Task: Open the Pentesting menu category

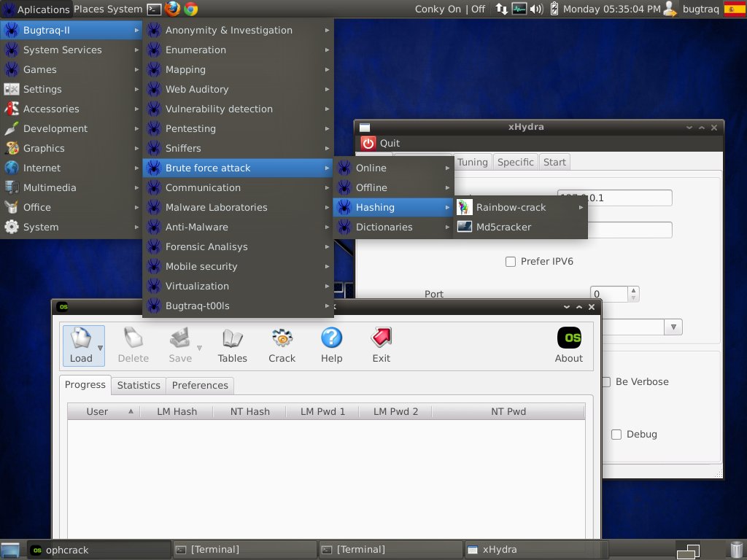Action: 238,128
